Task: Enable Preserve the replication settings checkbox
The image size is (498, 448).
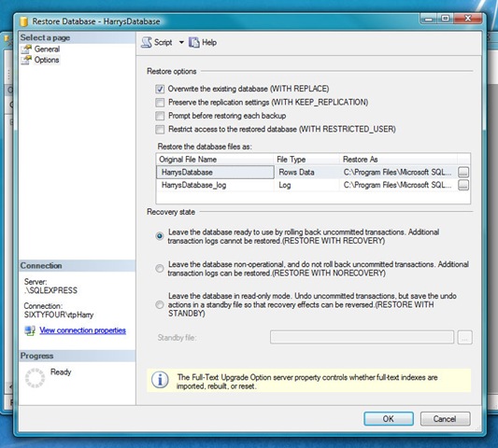Action: coord(160,102)
